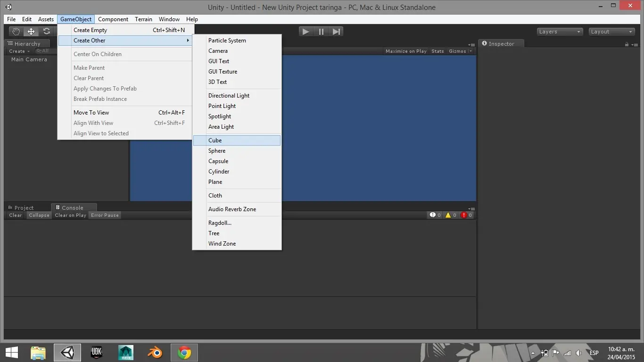Open the File menu
644x362 pixels.
click(11, 19)
